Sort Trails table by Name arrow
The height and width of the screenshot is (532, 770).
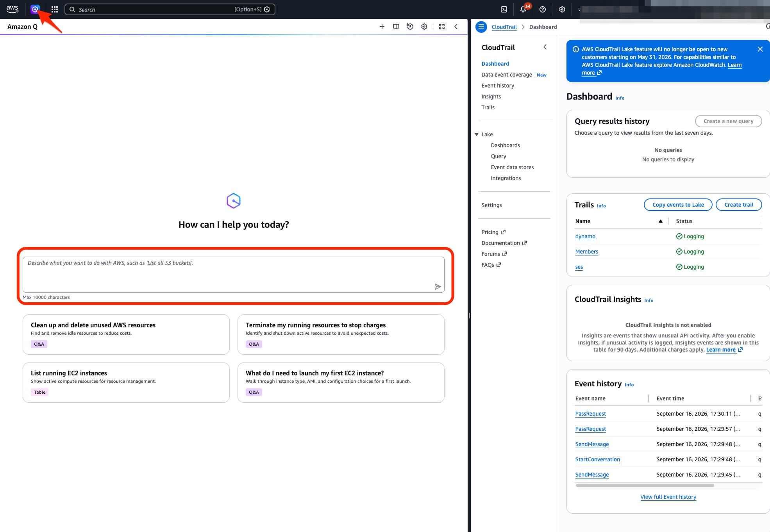coord(661,221)
